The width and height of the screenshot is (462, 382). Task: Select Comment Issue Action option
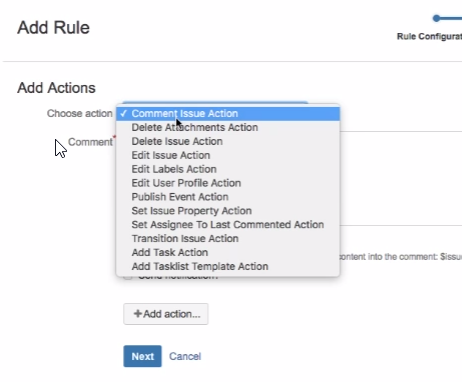coord(228,114)
